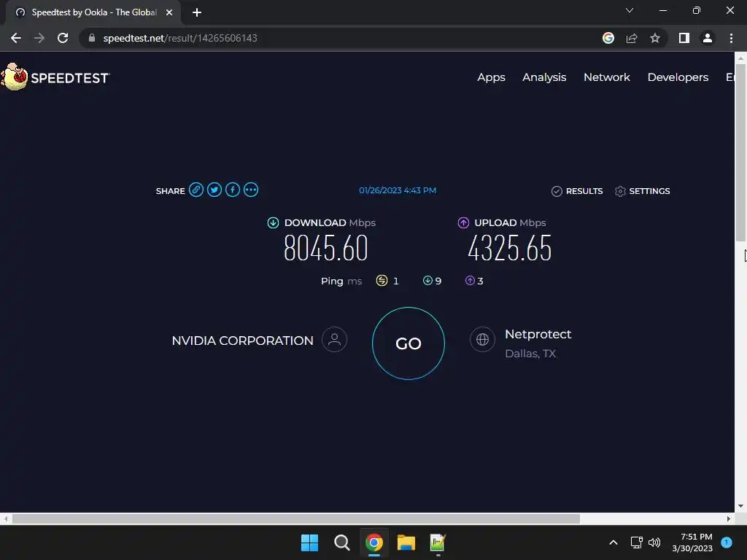Open the SETTINGS link
The image size is (747, 560).
coord(649,192)
